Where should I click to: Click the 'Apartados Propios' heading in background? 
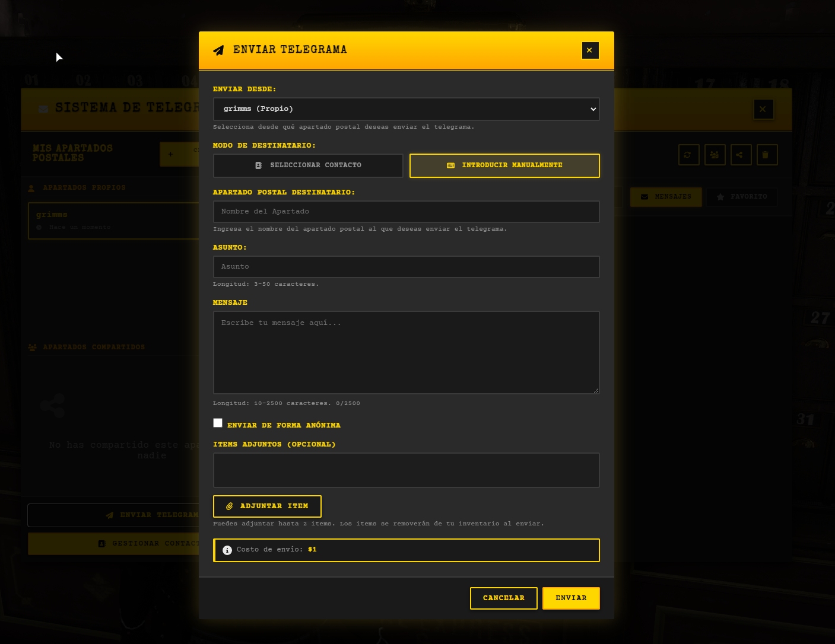click(84, 188)
